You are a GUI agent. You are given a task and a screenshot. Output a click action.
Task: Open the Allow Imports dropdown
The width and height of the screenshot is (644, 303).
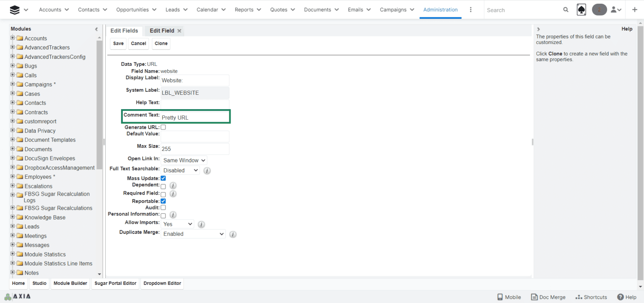click(177, 224)
